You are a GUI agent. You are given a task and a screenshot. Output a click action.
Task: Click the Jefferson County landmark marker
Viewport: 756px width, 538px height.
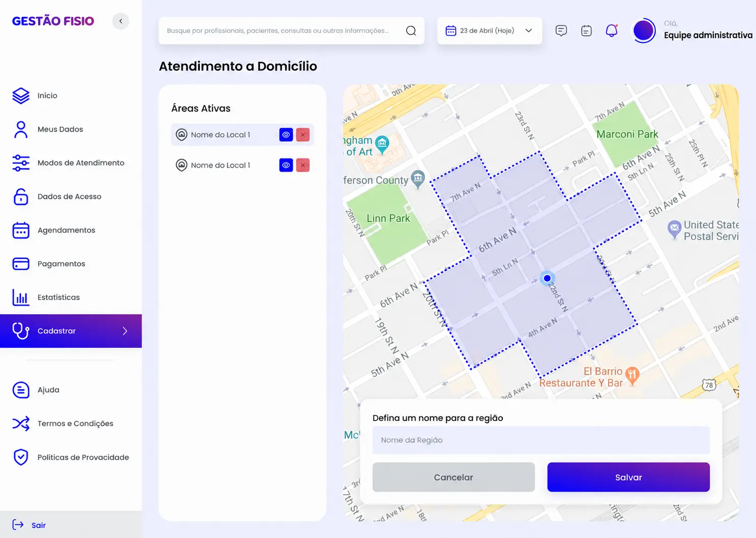pyautogui.click(x=418, y=179)
